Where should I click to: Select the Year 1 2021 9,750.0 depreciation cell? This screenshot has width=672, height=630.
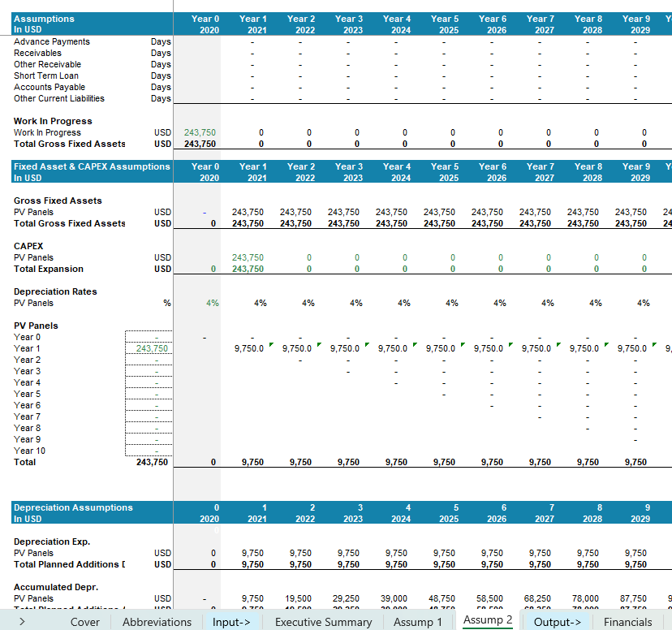coord(248,348)
